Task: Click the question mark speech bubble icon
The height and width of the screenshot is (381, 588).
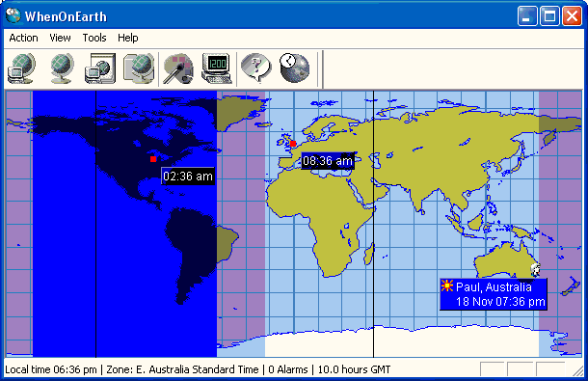Action: click(x=256, y=68)
